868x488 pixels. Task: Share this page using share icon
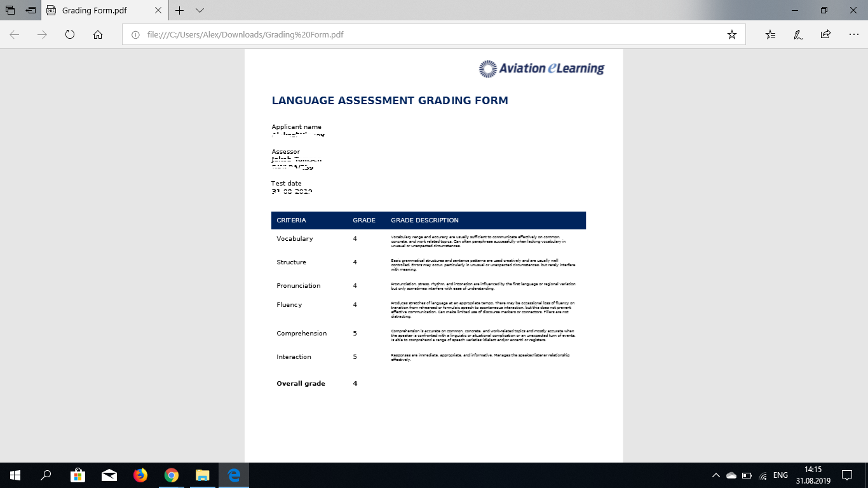[825, 35]
